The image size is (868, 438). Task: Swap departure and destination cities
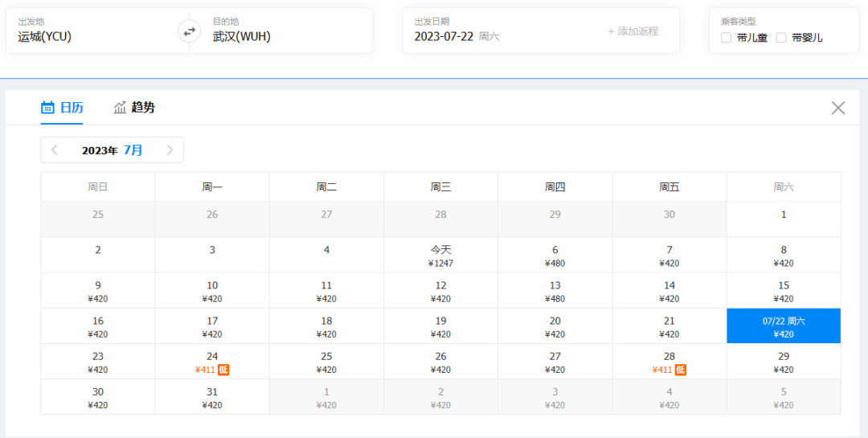click(189, 31)
